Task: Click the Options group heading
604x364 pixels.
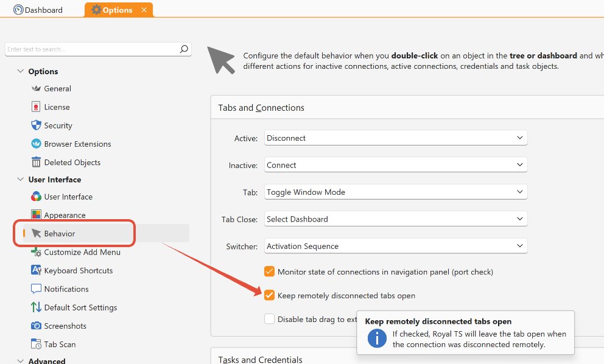Action: tap(43, 71)
